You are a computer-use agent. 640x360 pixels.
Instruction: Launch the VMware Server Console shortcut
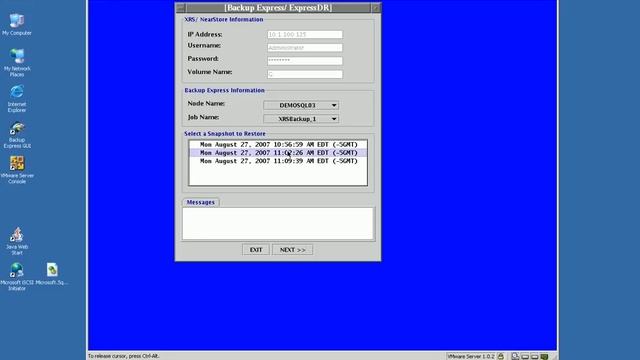point(17,170)
